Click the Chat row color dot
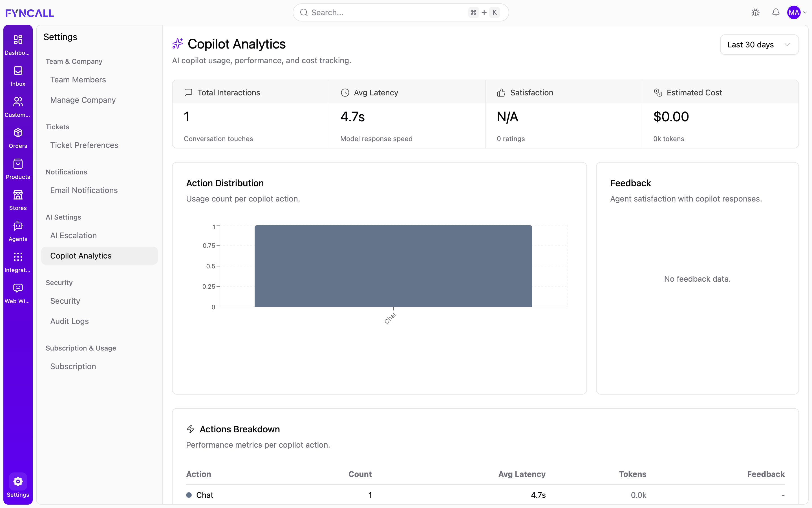 click(x=189, y=495)
